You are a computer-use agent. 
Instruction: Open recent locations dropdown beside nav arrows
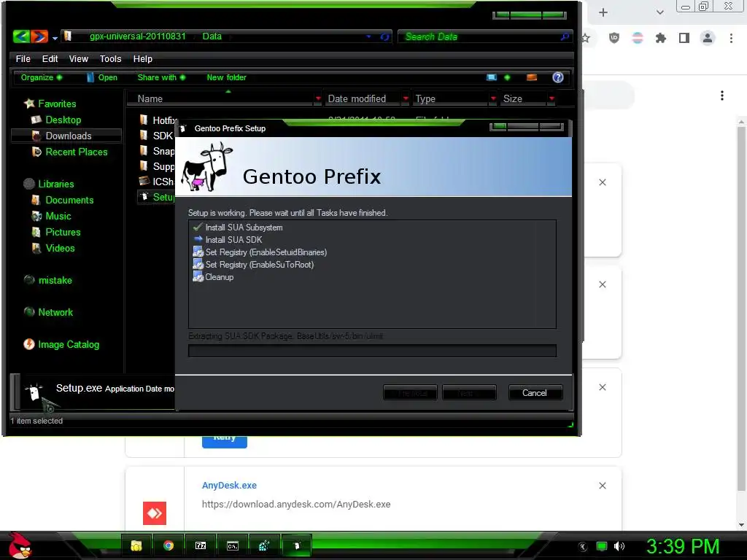(x=55, y=38)
